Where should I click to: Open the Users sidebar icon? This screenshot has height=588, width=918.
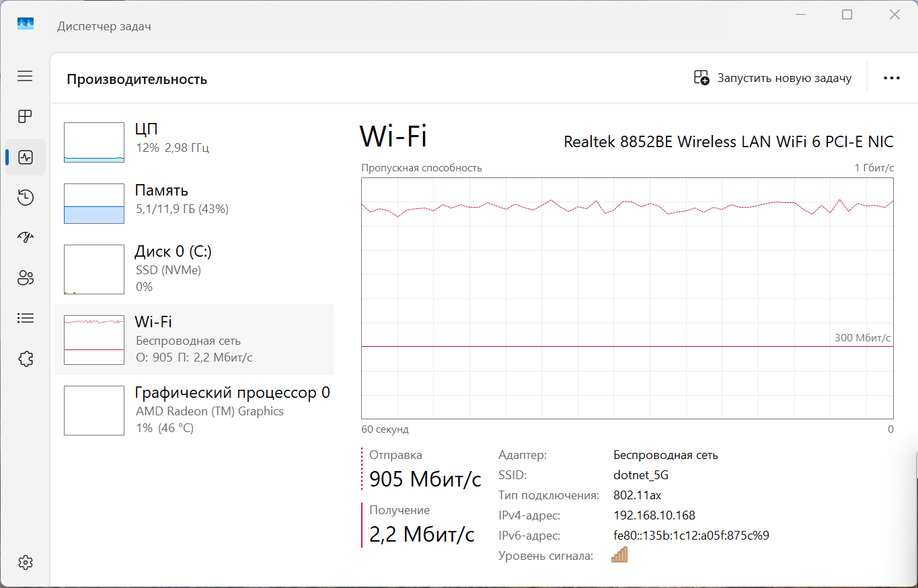point(25,278)
